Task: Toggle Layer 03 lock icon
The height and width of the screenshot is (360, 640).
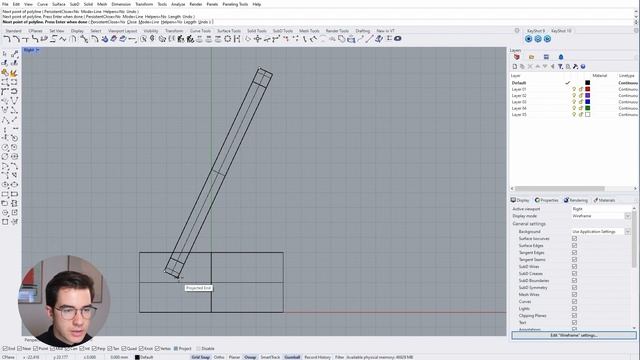Action: click(x=581, y=102)
